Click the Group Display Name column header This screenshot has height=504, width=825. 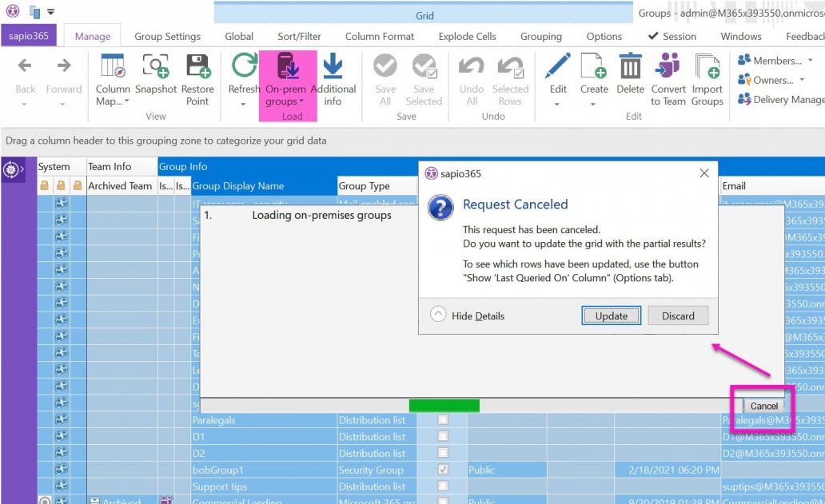tap(264, 185)
